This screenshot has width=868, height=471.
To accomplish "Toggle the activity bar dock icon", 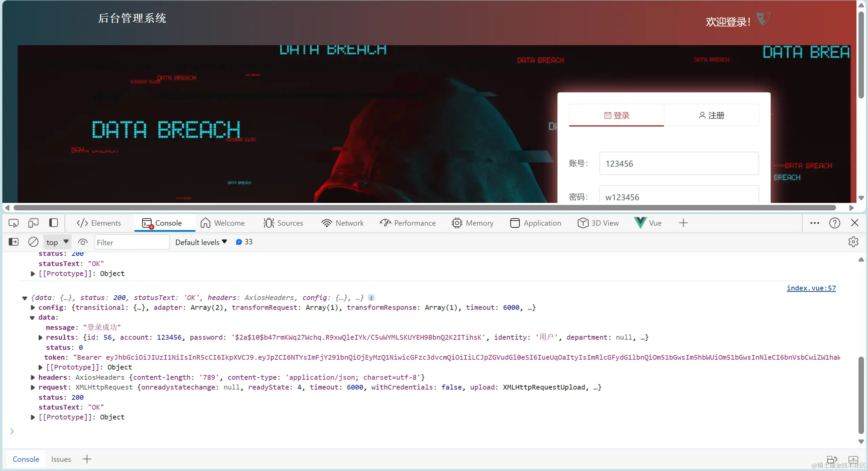I will [54, 223].
